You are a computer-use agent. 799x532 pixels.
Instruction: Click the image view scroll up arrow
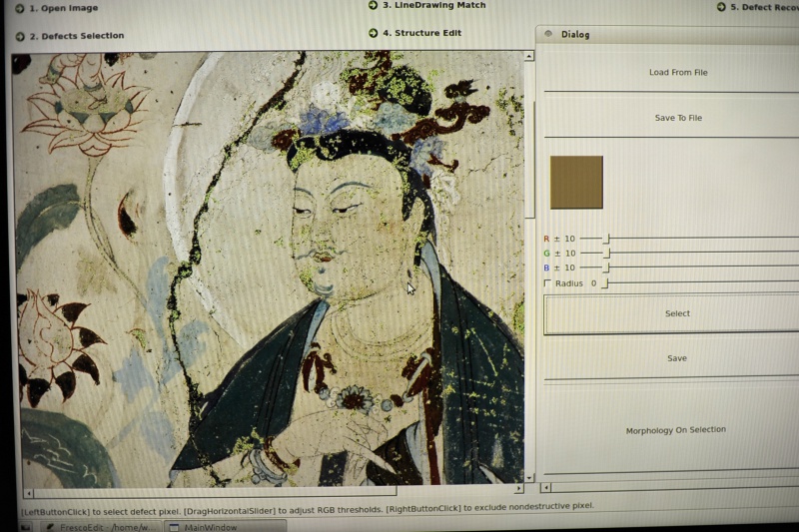click(529, 56)
